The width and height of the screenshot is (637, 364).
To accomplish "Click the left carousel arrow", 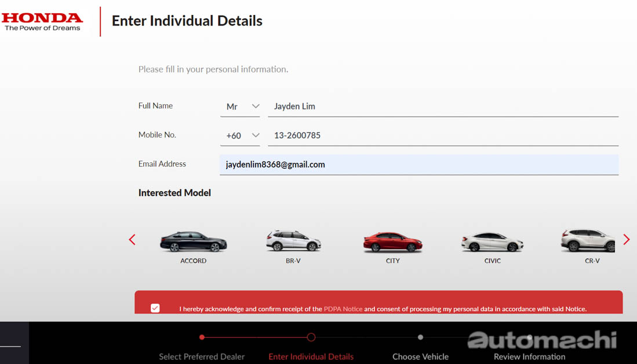I will (x=132, y=239).
